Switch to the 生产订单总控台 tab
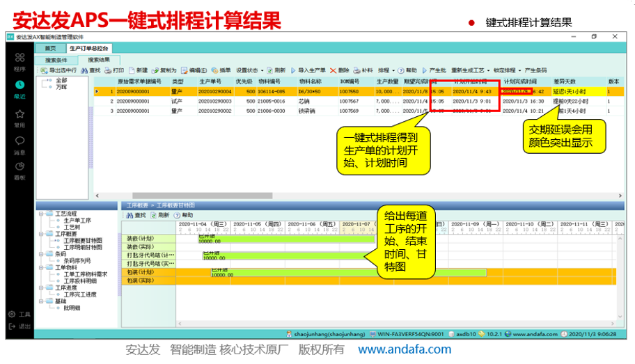This screenshot has height=364, width=635. click(x=88, y=48)
